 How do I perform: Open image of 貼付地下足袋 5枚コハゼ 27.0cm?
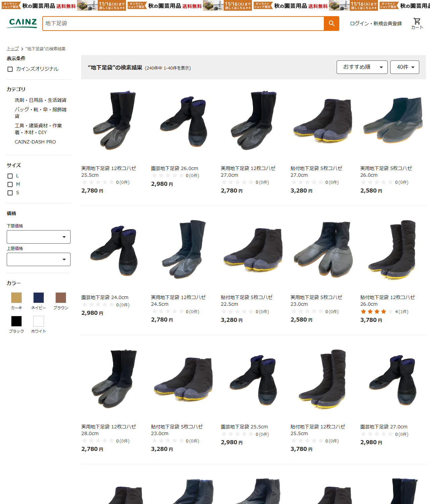[x=322, y=120]
